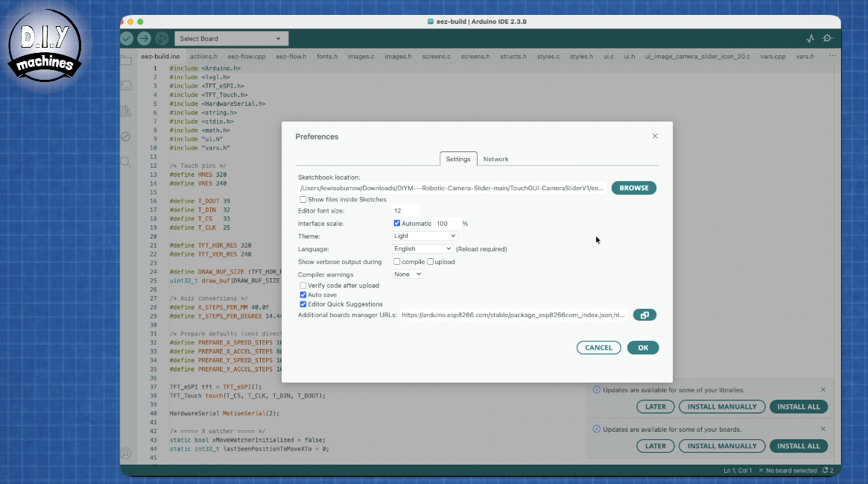Open the Boards Manager sidebar icon
Screen dimensions: 868x484
pyautogui.click(x=126, y=86)
